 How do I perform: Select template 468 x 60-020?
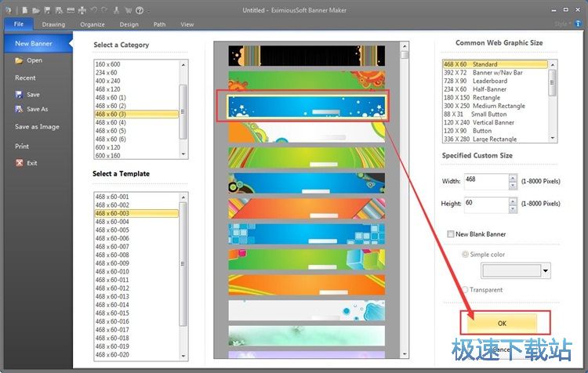[x=136, y=355]
